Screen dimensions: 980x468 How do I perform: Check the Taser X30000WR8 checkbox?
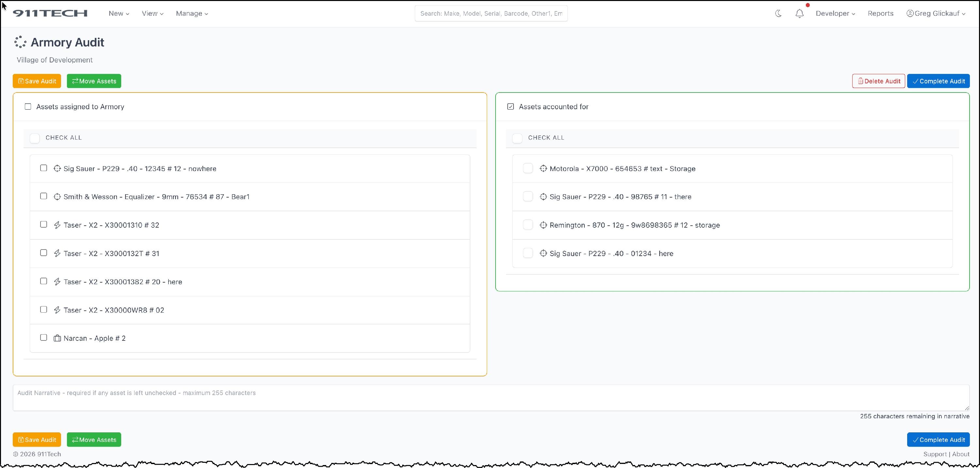coord(44,309)
